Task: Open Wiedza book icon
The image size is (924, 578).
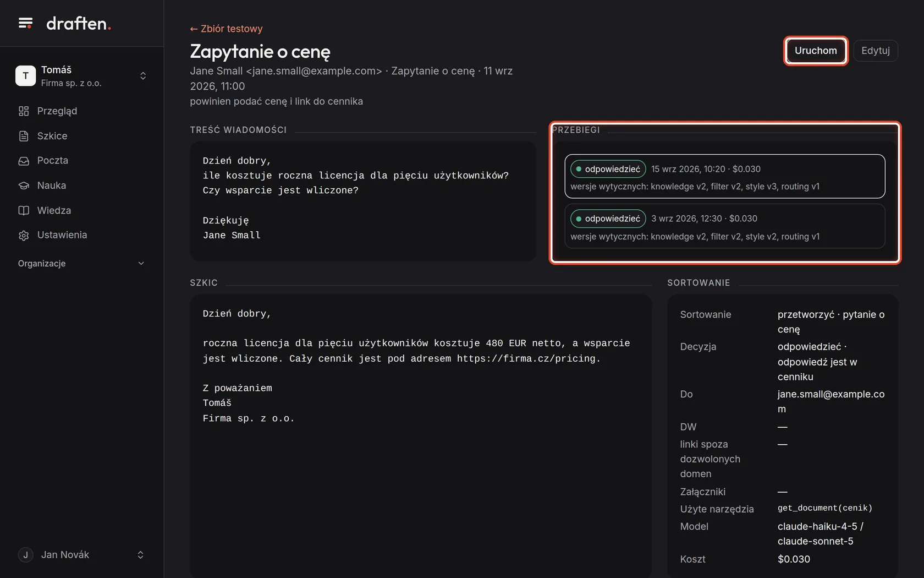Action: (x=24, y=210)
